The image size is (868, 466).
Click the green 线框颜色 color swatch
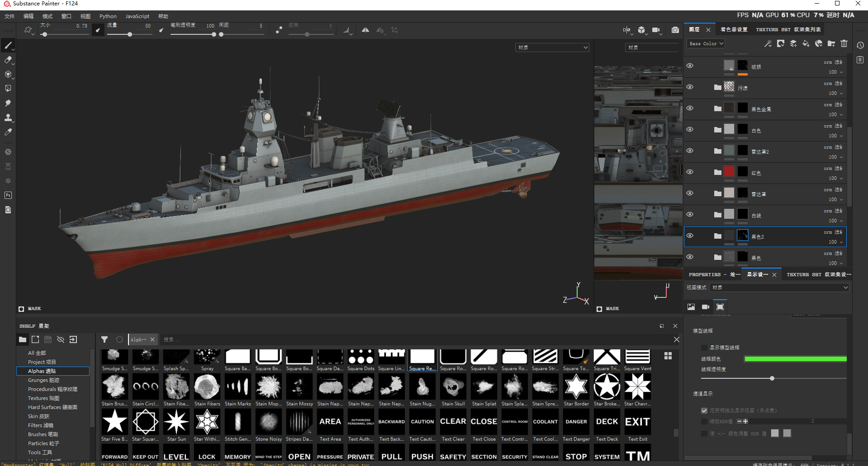tap(795, 359)
